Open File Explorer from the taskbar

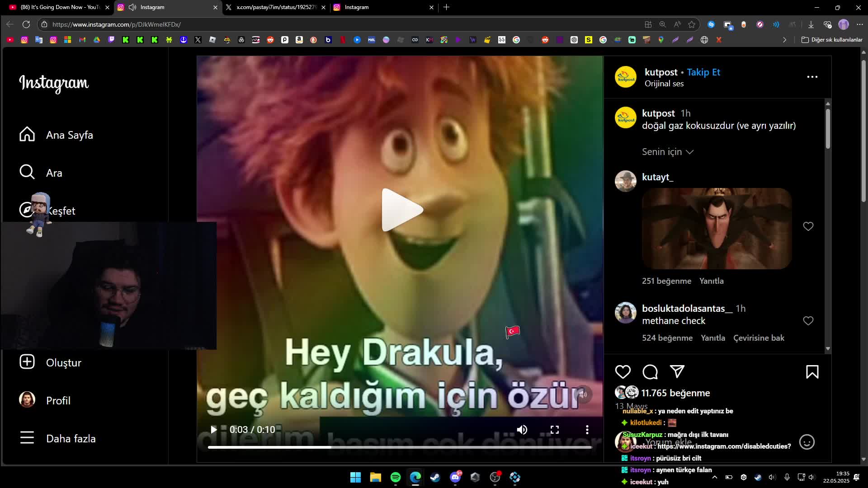[375, 477]
